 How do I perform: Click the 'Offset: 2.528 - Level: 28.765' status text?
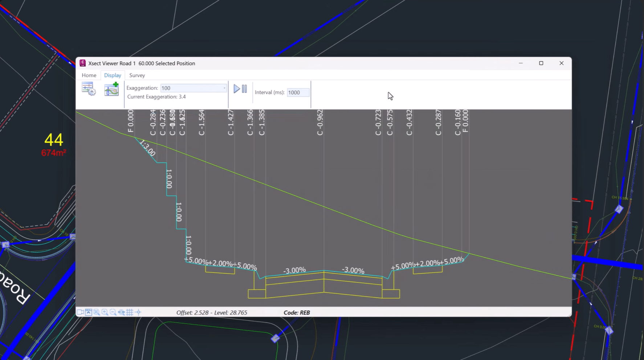tap(212, 313)
